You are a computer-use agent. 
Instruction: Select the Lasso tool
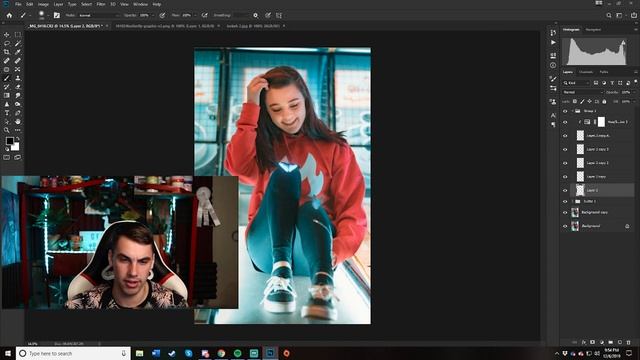pos(7,43)
